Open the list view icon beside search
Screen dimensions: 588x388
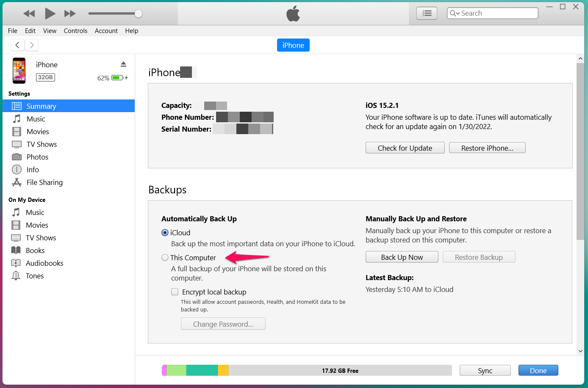pos(427,14)
